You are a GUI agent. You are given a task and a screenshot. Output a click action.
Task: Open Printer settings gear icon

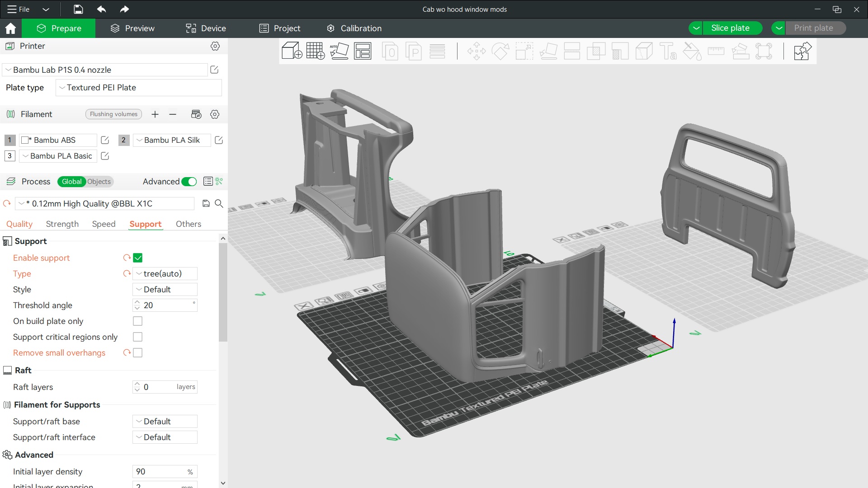[x=215, y=46]
